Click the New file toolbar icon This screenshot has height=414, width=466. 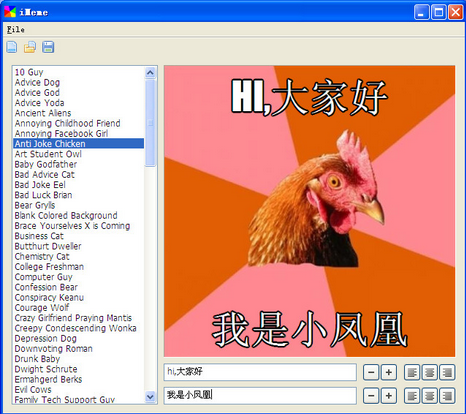pyautogui.click(x=12, y=47)
